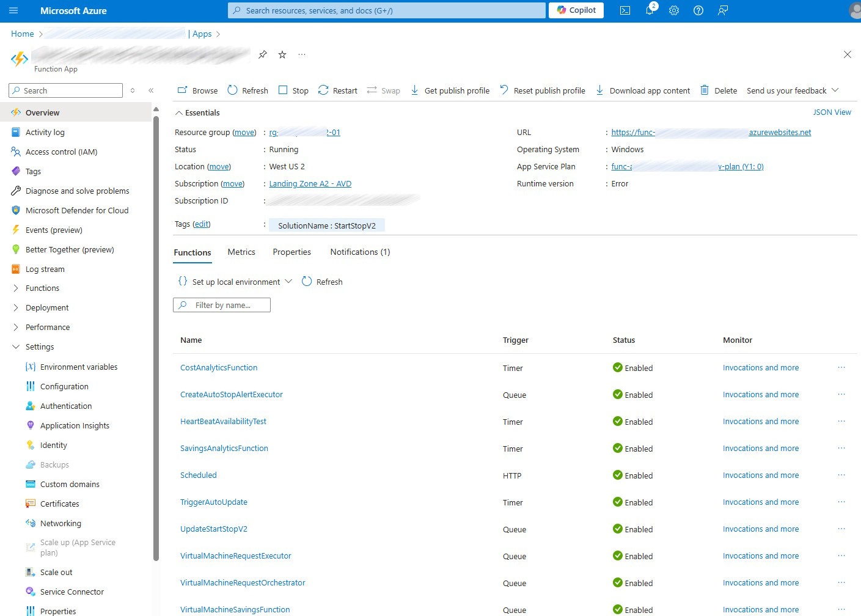Stop the Function App

click(x=293, y=90)
